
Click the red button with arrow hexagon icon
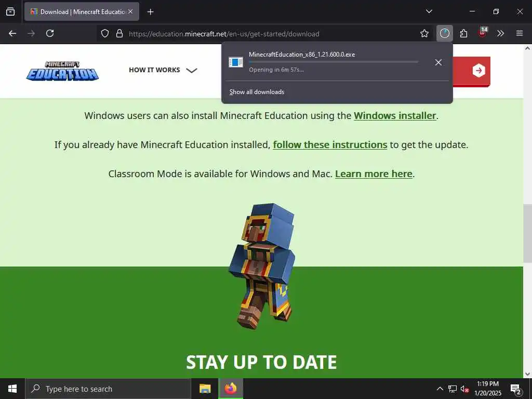pyautogui.click(x=472, y=71)
